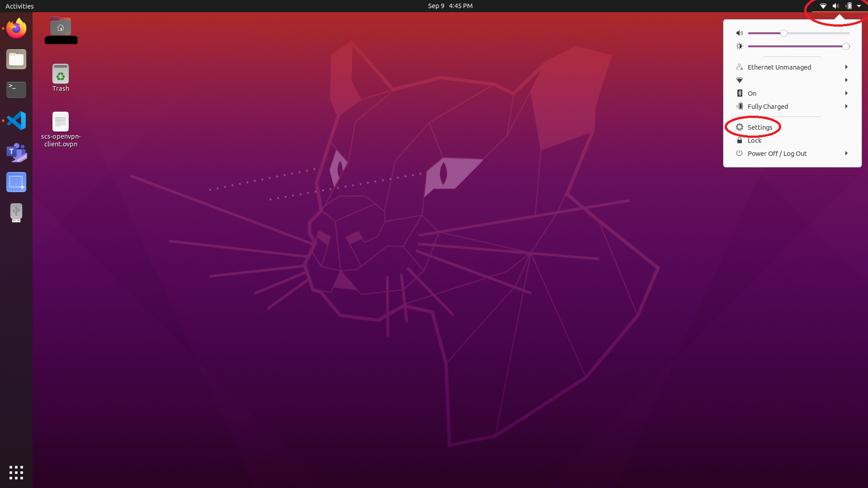Open Terminal from dock
868x488 pixels.
coord(16,89)
